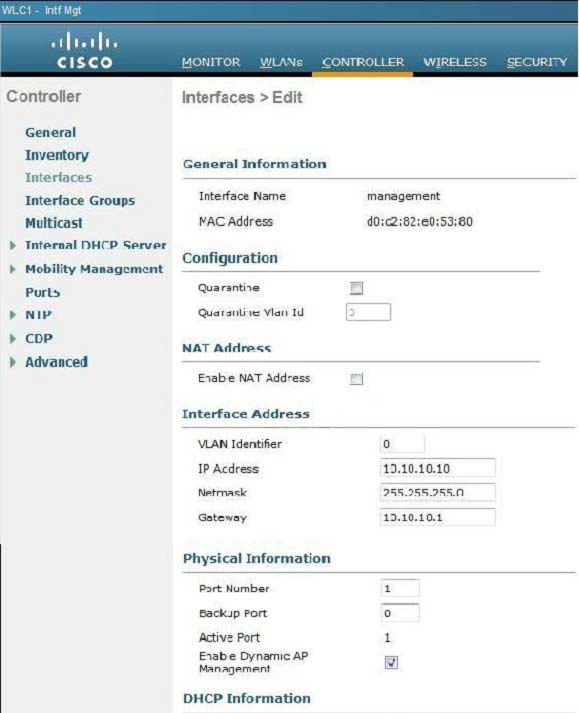This screenshot has height=713, width=579.
Task: Open Inventory in Controller sidebar
Action: coord(57,155)
